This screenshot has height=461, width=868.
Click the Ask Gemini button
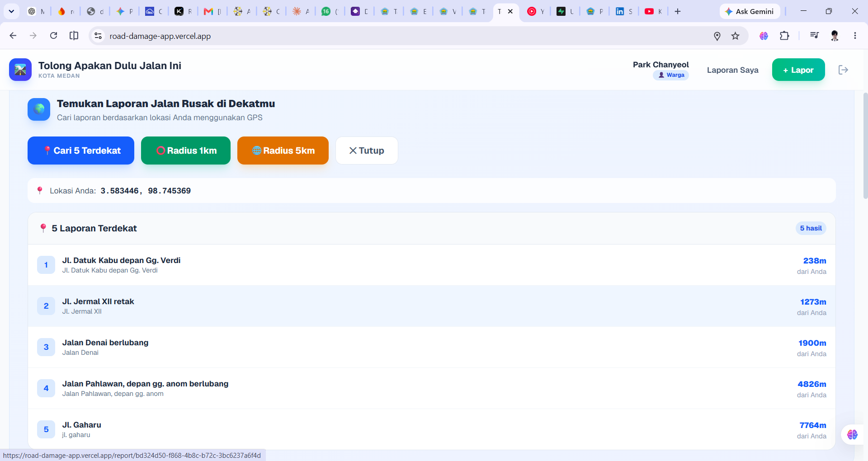click(750, 11)
